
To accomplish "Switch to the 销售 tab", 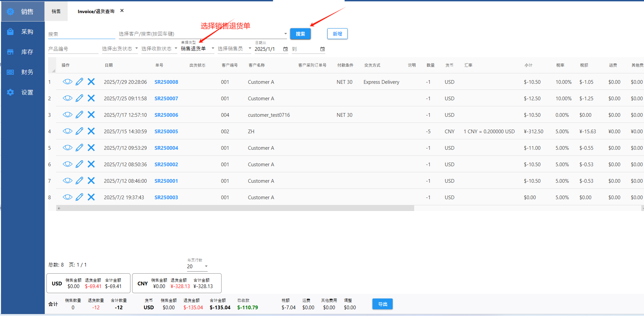I will coord(56,11).
